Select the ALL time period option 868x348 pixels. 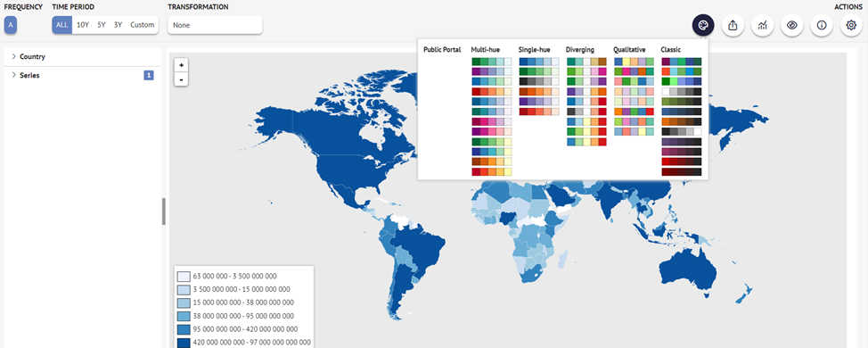click(62, 25)
